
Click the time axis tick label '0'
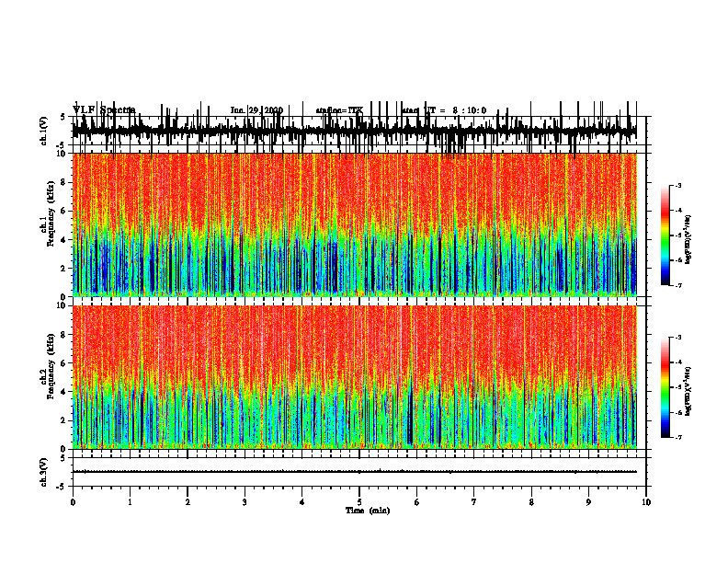pos(73,502)
